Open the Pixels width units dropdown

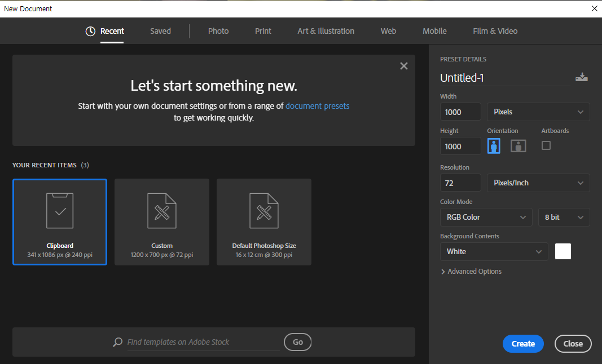(x=538, y=112)
